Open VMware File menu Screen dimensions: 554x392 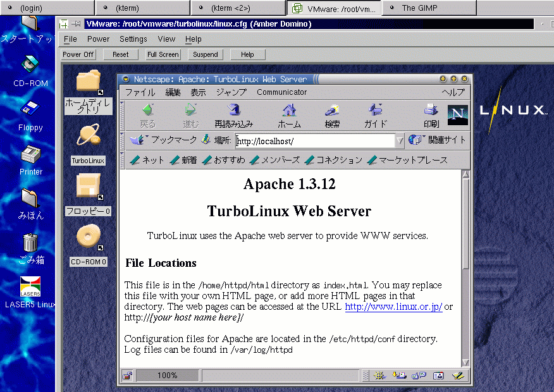pos(70,39)
